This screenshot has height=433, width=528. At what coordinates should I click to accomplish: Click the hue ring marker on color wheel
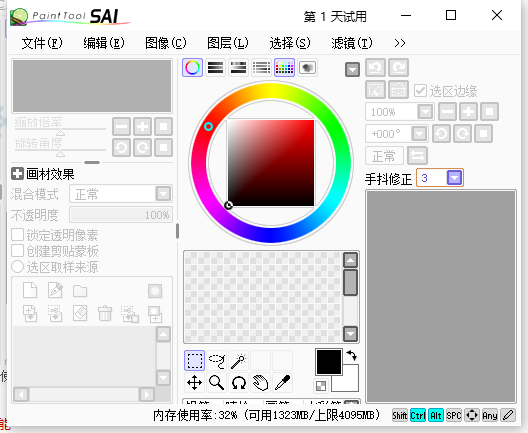click(208, 127)
